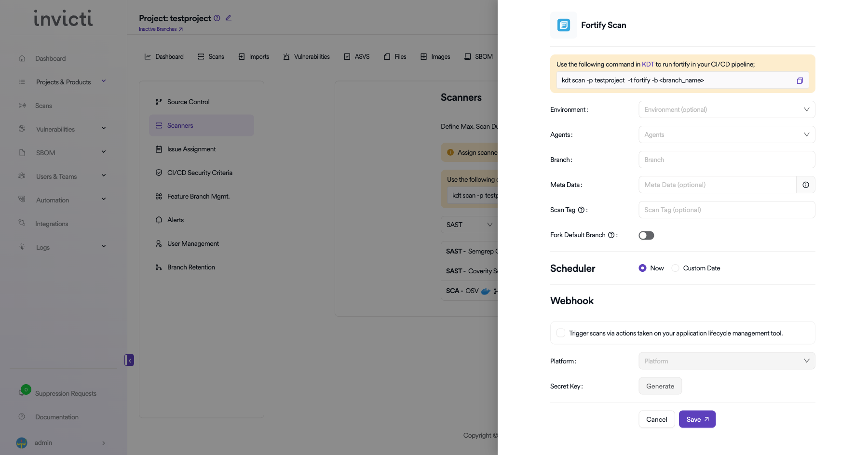The width and height of the screenshot is (868, 455).
Task: Switch to the ASVS tab
Action: pyautogui.click(x=357, y=56)
